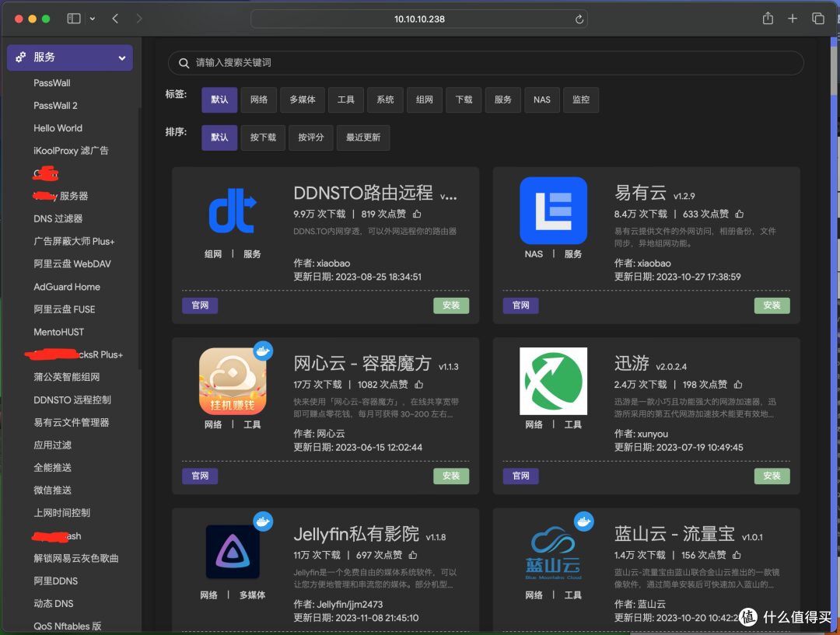
Task: Toggle the 工具 tag filter
Action: pyautogui.click(x=345, y=99)
